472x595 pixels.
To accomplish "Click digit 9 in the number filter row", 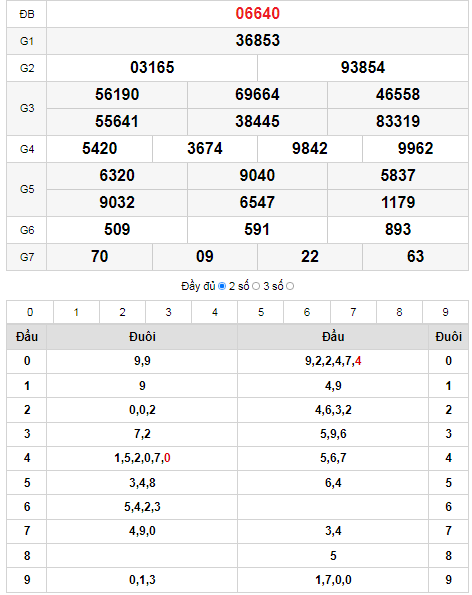I will coord(445,312).
